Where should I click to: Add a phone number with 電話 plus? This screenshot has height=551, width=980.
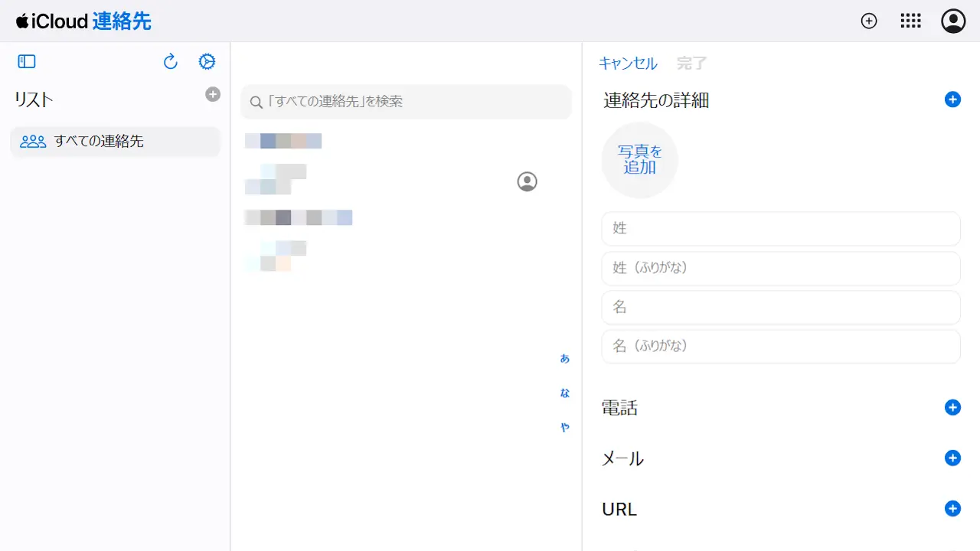pos(952,408)
